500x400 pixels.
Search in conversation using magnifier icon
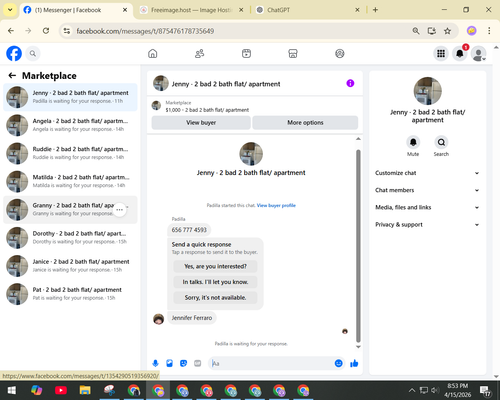[x=441, y=142]
